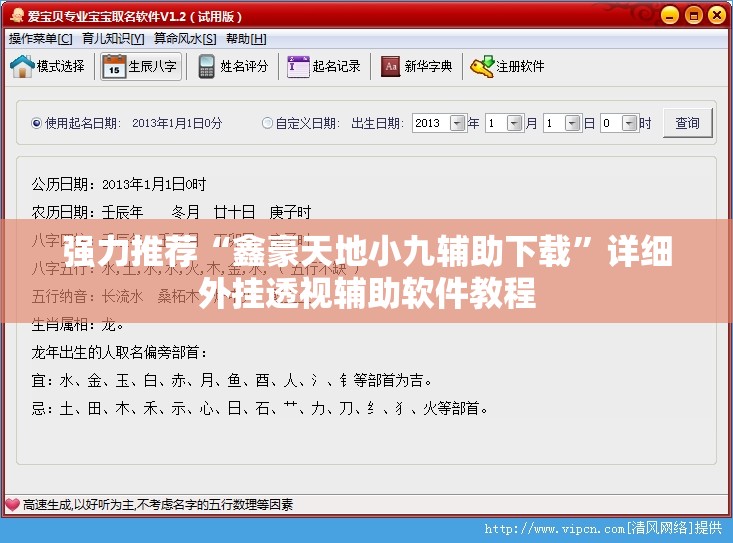Click the 公历日期 line of text
The width and height of the screenshot is (733, 543).
pos(119,184)
